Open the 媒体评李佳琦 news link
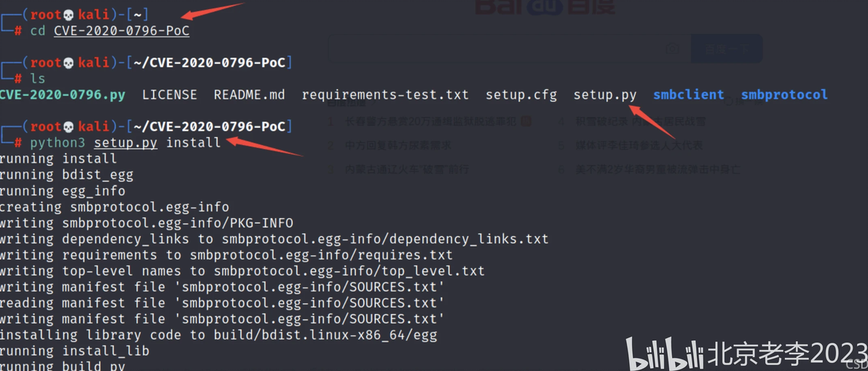This screenshot has width=868, height=371. [x=639, y=145]
